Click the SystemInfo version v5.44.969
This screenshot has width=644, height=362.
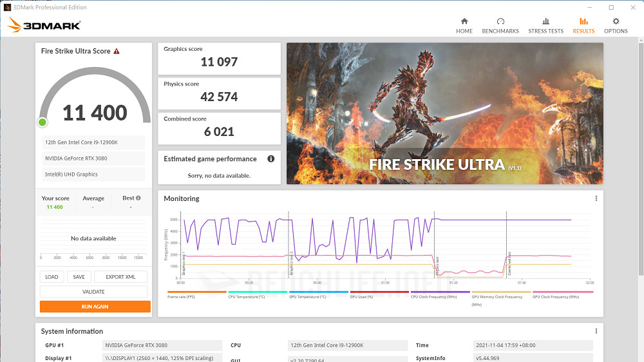[x=533, y=358]
